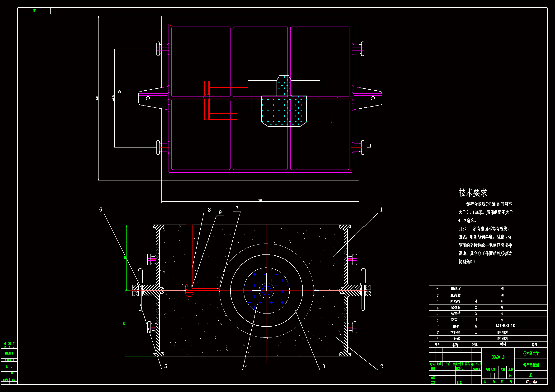The height and width of the screenshot is (392, 555).
Task: Click the green QT400-10 title block text
Action: pos(498,357)
